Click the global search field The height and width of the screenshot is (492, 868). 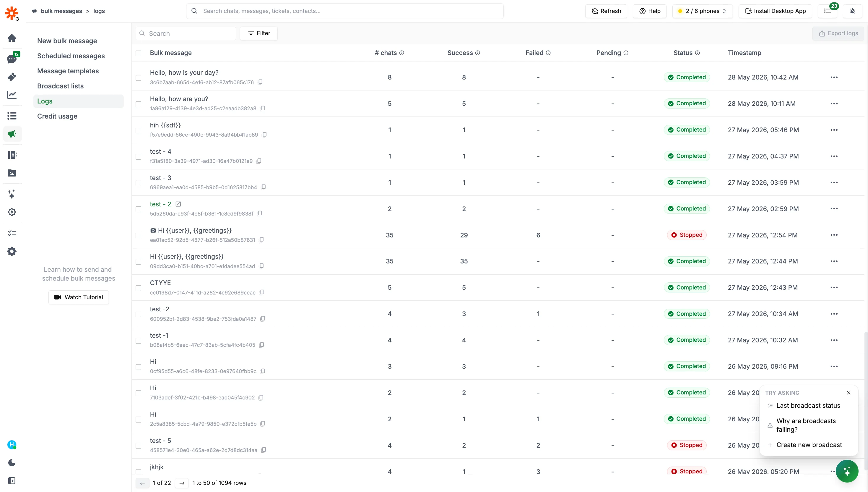click(x=345, y=11)
